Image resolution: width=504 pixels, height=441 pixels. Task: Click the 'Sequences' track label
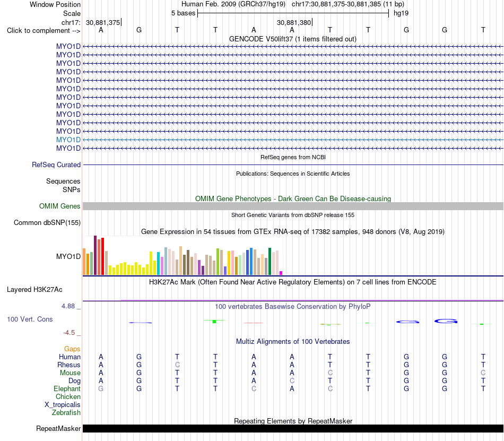pos(63,181)
